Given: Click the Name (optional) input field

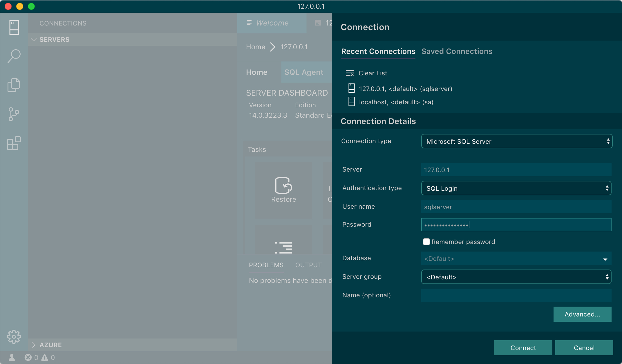Looking at the screenshot, I should tap(516, 295).
